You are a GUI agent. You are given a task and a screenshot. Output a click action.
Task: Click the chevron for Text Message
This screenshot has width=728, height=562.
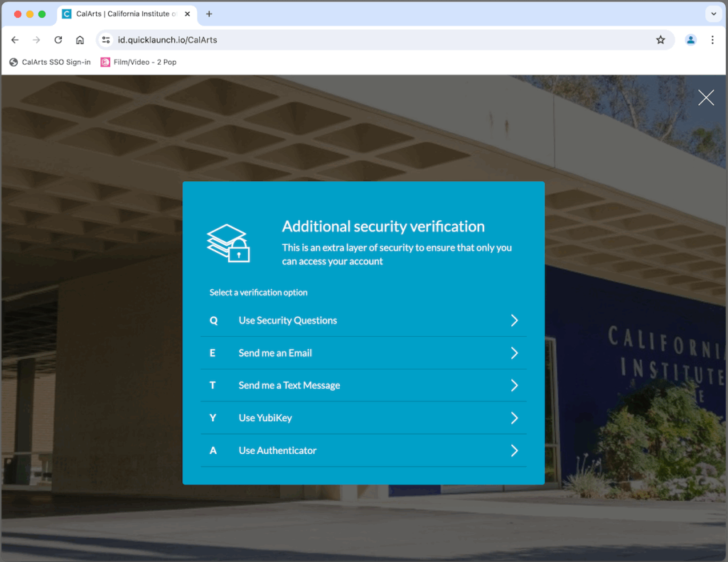coord(515,386)
